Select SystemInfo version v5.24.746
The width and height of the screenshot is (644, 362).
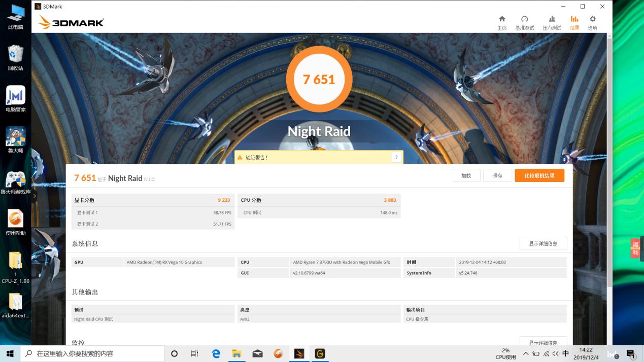(x=468, y=273)
